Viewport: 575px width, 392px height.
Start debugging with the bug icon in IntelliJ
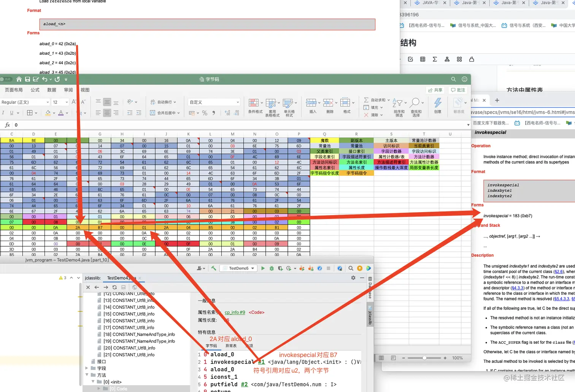pyautogui.click(x=272, y=268)
